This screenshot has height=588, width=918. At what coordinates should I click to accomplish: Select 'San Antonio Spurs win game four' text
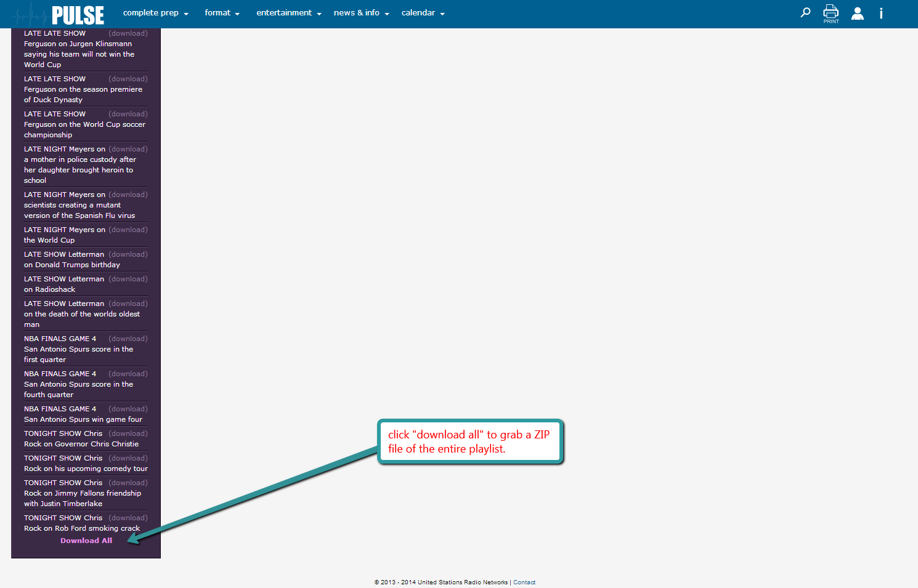tap(83, 419)
